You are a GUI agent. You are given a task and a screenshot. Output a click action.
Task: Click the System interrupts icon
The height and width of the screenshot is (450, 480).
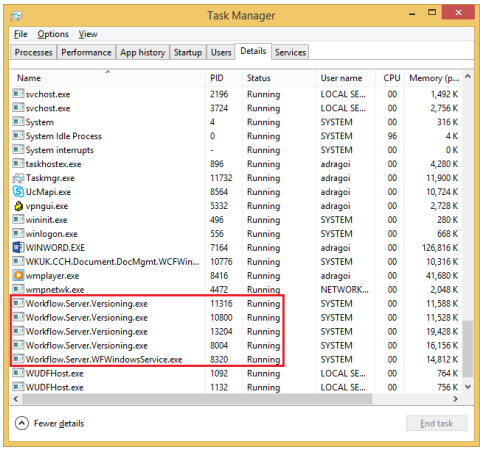pyautogui.click(x=18, y=150)
